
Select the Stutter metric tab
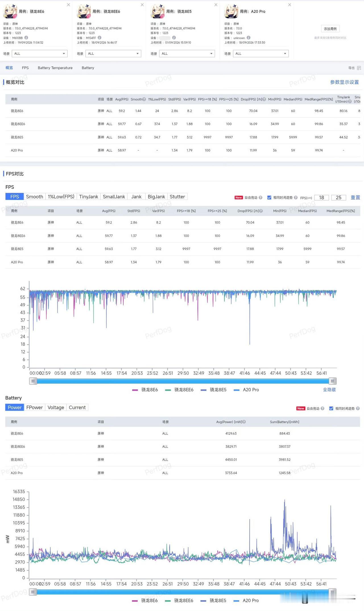click(177, 197)
